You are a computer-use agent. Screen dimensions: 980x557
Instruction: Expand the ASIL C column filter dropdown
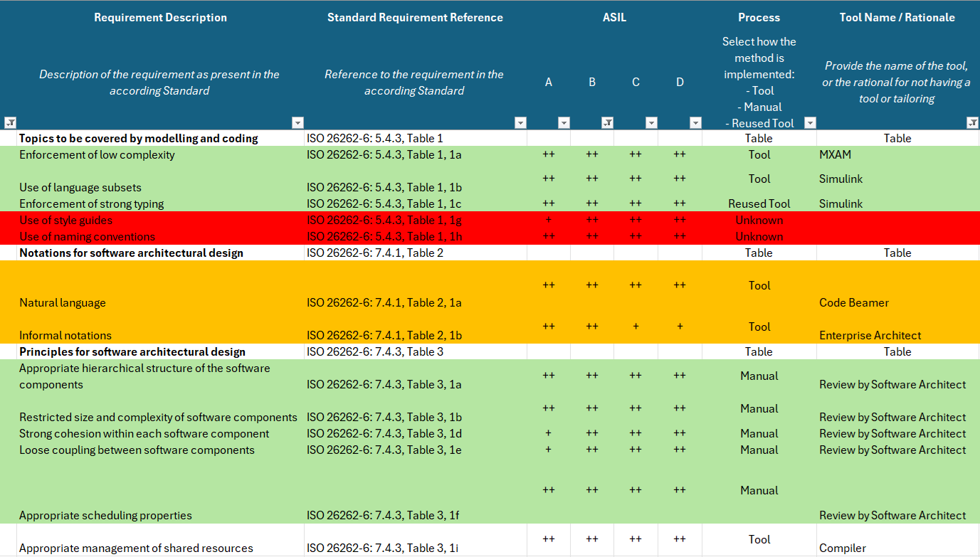pyautogui.click(x=651, y=123)
